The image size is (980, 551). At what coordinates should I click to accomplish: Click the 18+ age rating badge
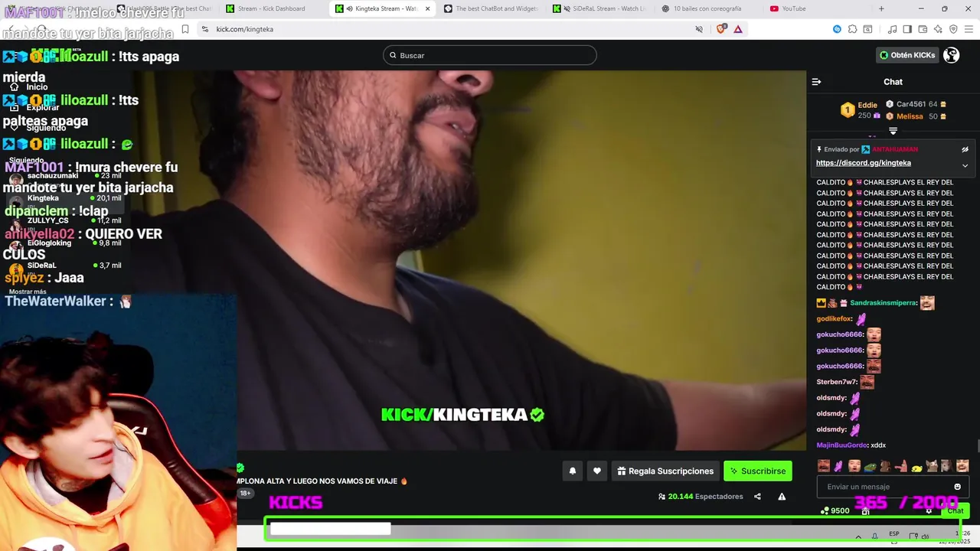tap(246, 494)
